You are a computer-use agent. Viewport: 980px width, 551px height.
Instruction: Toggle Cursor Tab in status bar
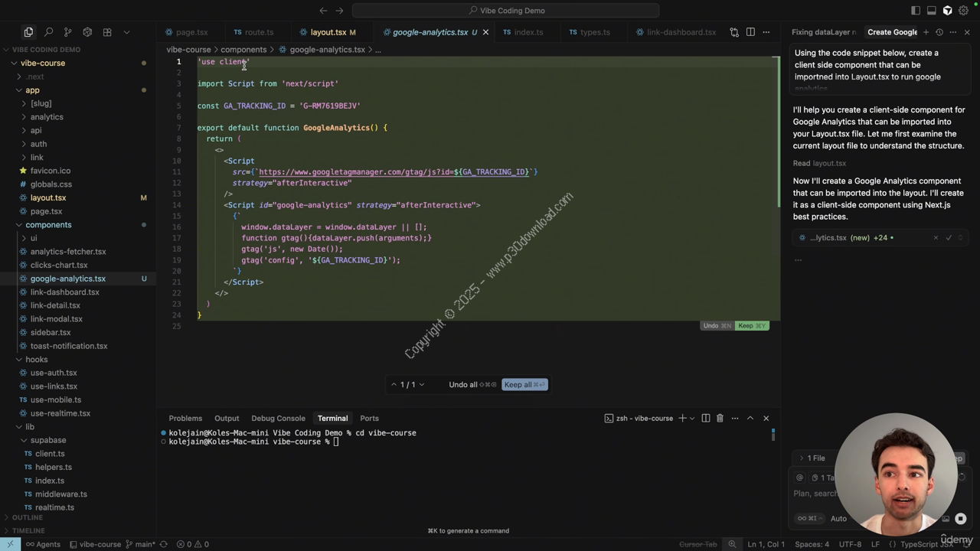697,544
